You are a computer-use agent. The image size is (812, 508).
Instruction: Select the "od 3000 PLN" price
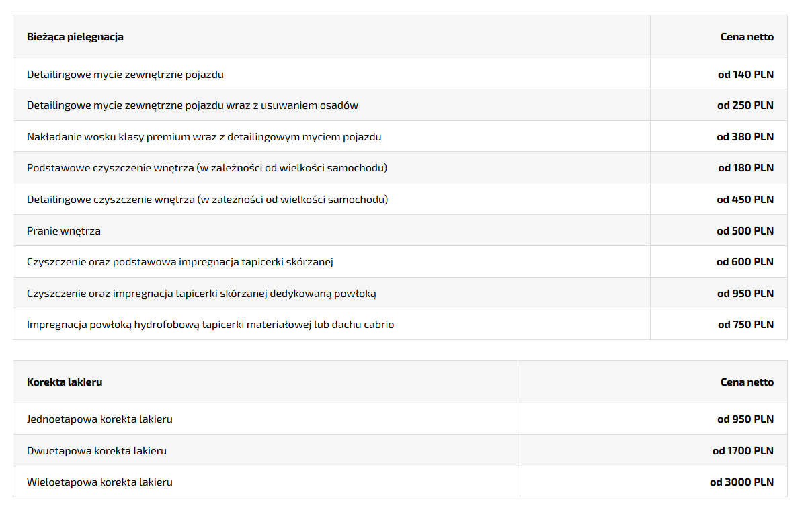pyautogui.click(x=741, y=482)
